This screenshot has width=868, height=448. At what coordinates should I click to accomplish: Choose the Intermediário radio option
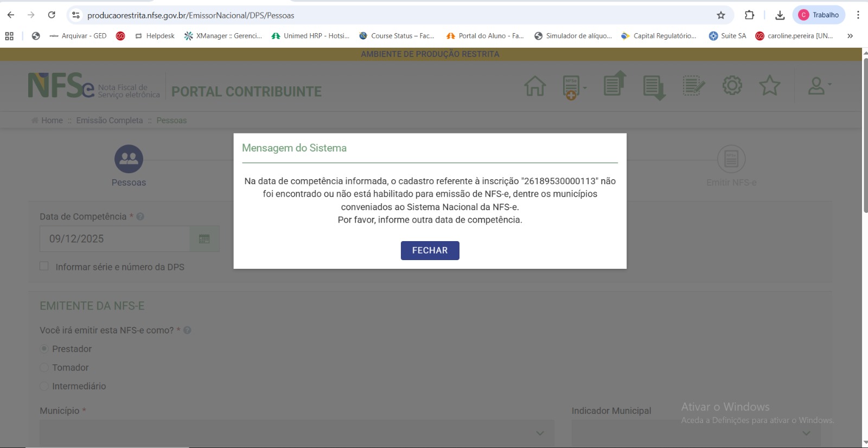(x=44, y=386)
